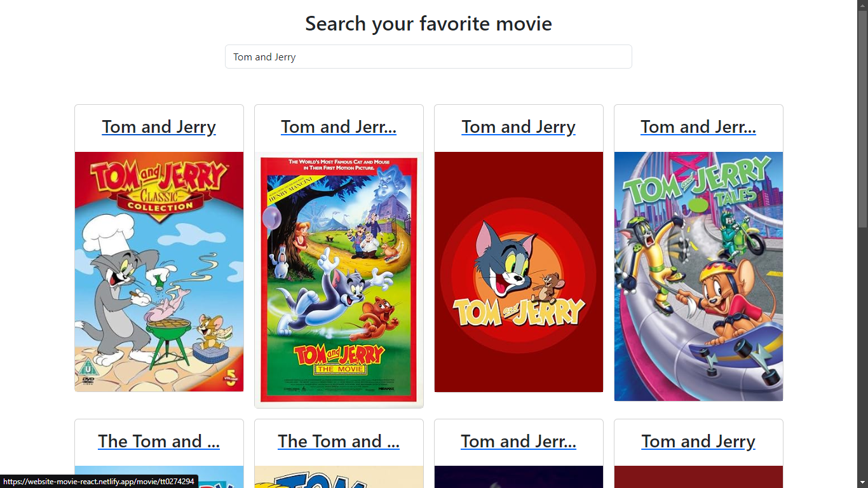Open title link above The Movie poster
The image size is (868, 488).
(339, 127)
